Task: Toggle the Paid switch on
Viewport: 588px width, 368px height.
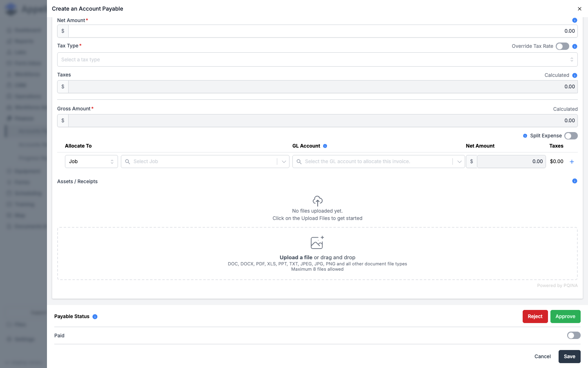Action: pyautogui.click(x=574, y=335)
